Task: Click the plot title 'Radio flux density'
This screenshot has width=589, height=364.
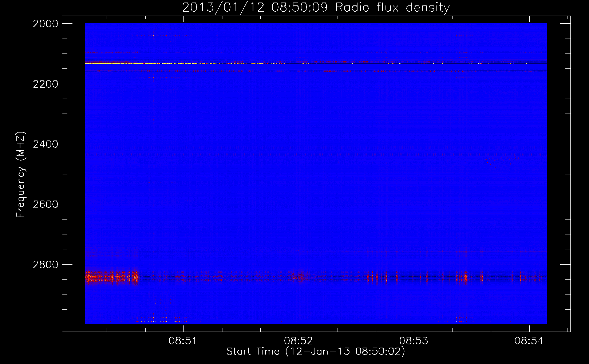Action: (392, 8)
